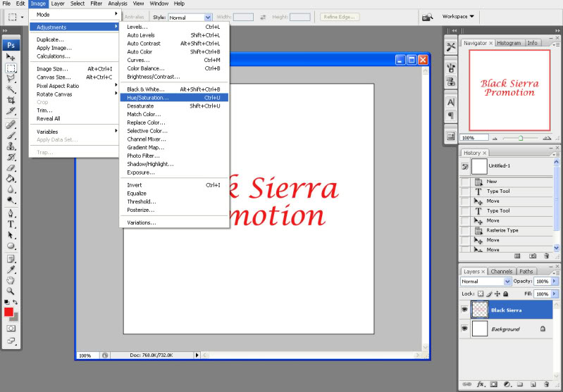563x392 pixels.
Task: Set history brush source at Rasterize Type
Action: [465, 231]
